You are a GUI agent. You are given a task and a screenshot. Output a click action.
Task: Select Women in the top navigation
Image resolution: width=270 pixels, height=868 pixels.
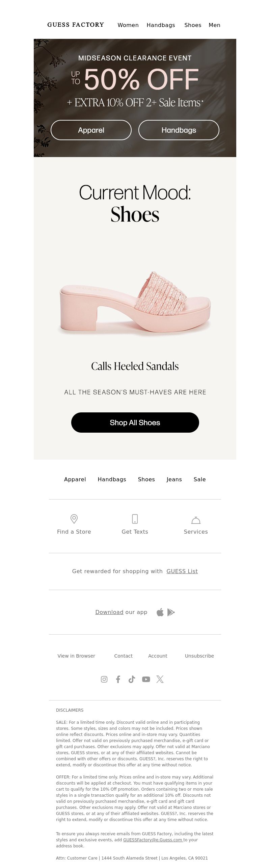click(x=128, y=25)
